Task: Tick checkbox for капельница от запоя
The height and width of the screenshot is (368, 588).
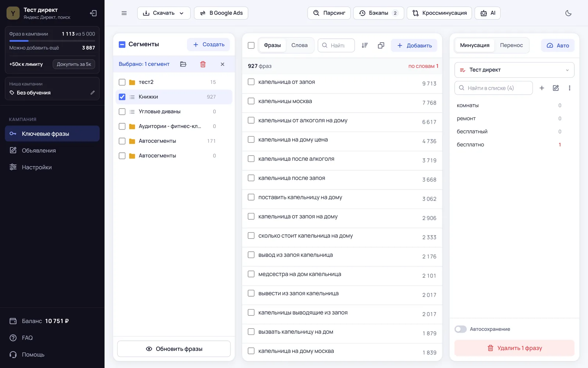Action: [251, 82]
